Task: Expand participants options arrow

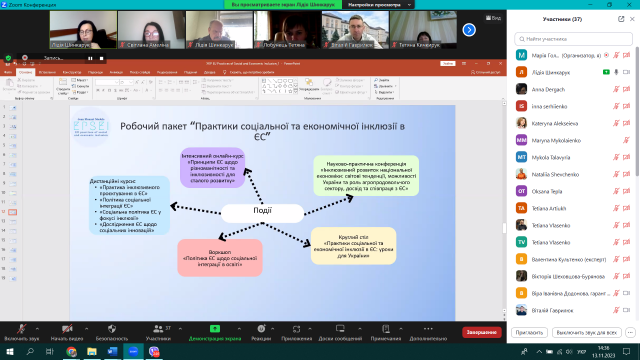Action: coord(180,329)
